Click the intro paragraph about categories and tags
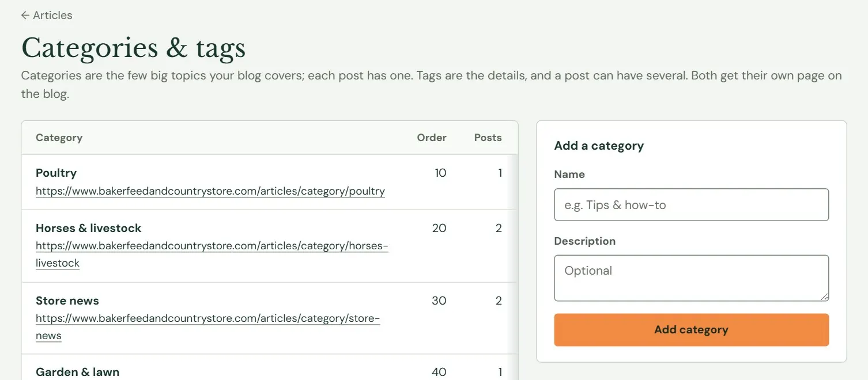The height and width of the screenshot is (380, 868). tap(431, 85)
